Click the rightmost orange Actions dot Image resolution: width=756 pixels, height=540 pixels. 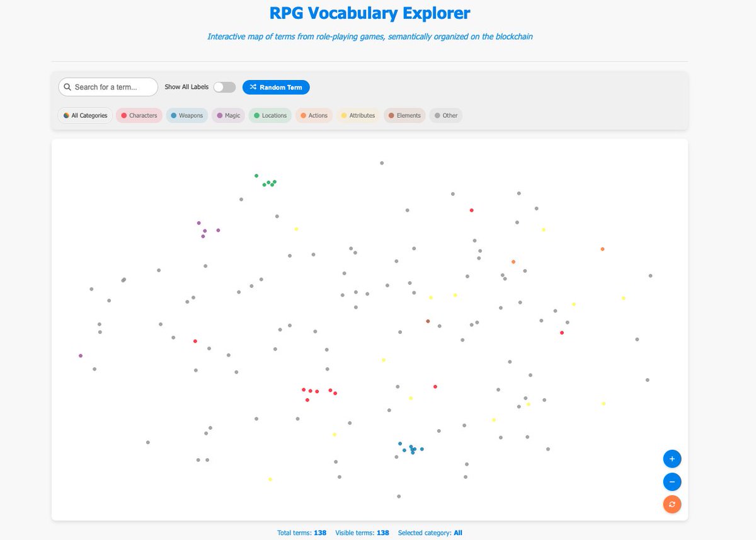[602, 250]
